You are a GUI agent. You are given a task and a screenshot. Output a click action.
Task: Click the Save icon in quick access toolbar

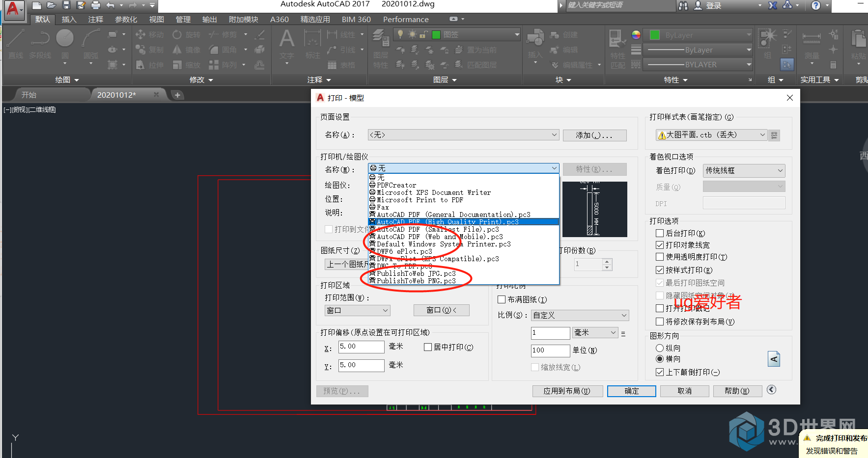[x=66, y=5]
